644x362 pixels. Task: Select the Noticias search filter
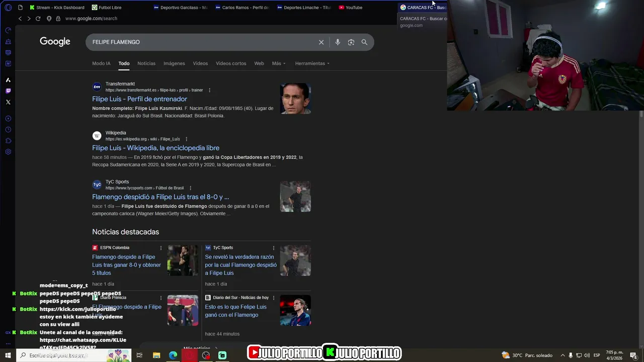coord(146,63)
